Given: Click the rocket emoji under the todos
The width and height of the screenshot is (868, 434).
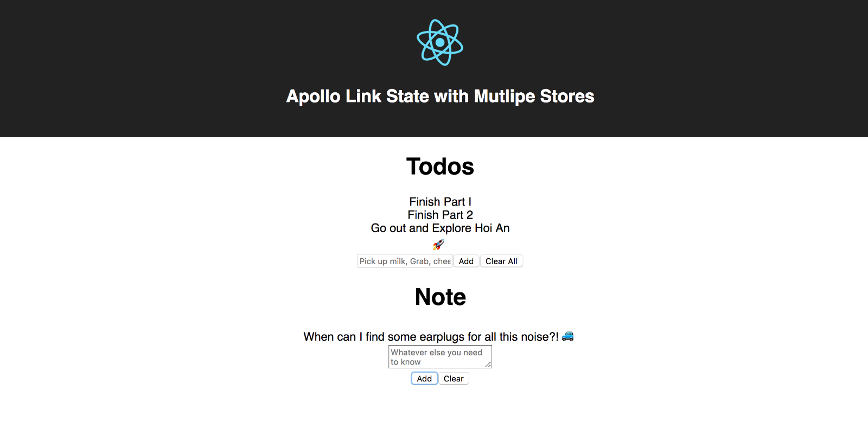Looking at the screenshot, I should [x=438, y=245].
